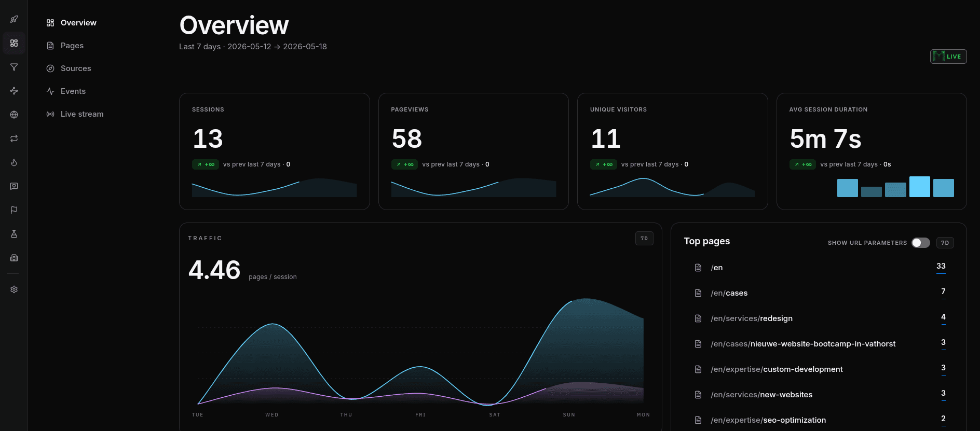Open the heart message icon in the rail

(14, 186)
